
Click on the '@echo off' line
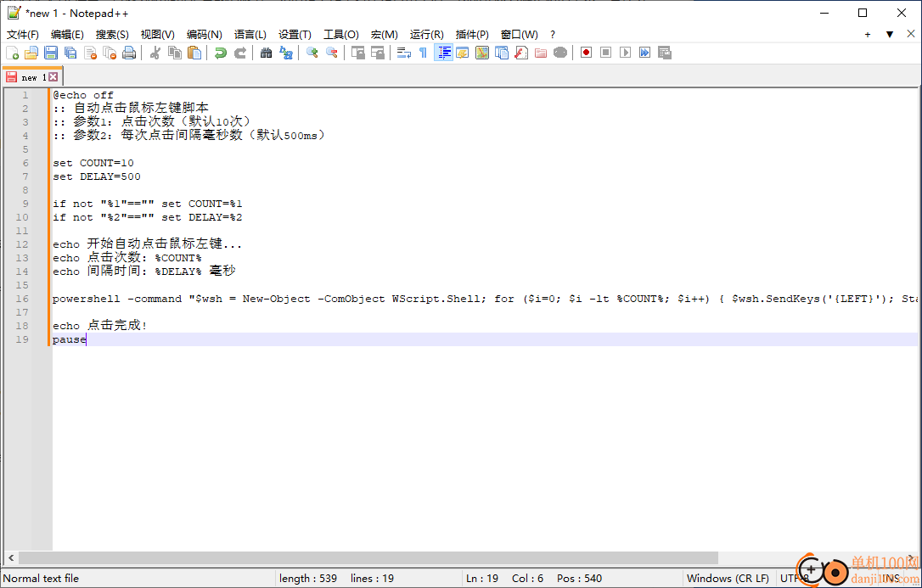tap(83, 95)
